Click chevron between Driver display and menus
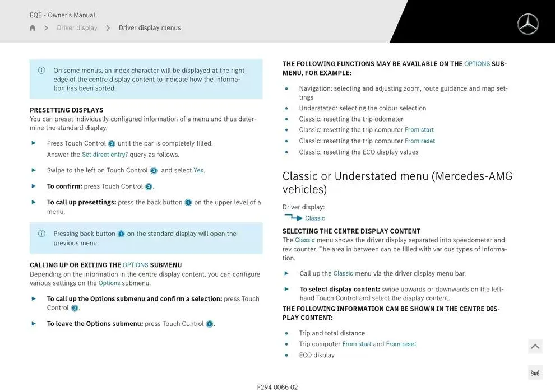 (x=108, y=28)
